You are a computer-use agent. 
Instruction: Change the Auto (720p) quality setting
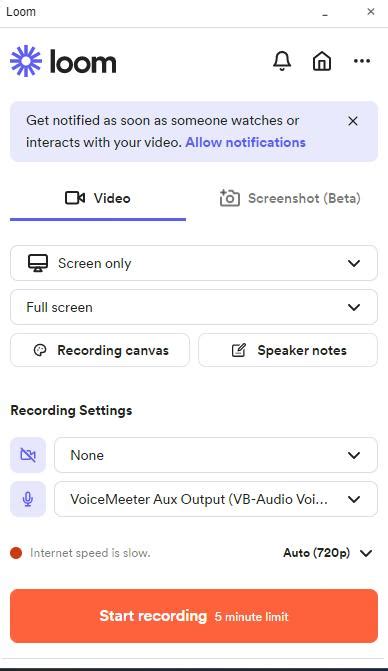pyautogui.click(x=327, y=553)
